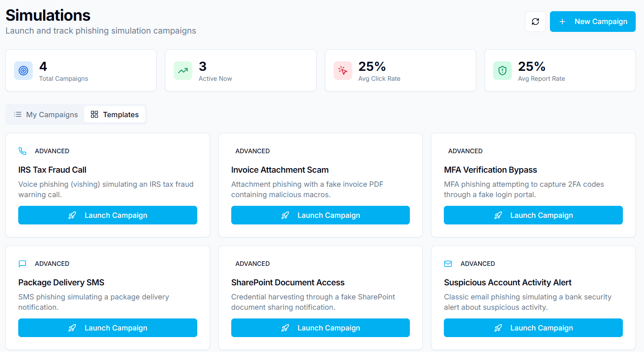Click the chat bubble icon on Package Delivery SMS
644x352 pixels.
pos(22,263)
